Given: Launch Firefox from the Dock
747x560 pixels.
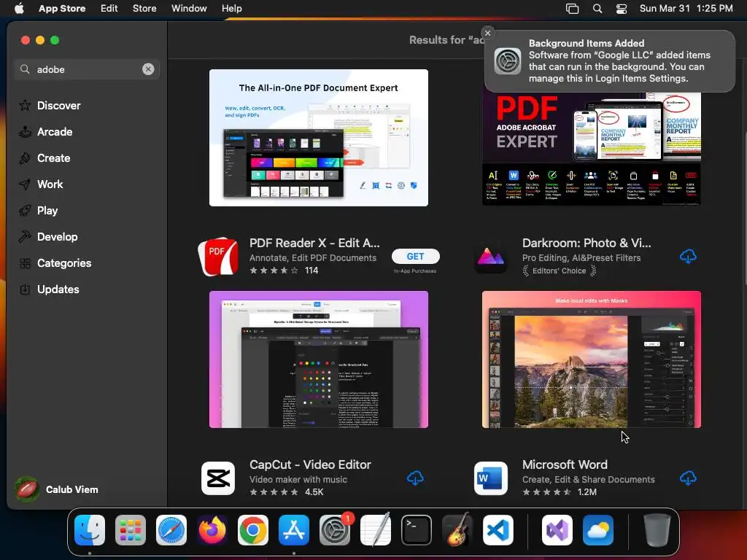Looking at the screenshot, I should [212, 530].
